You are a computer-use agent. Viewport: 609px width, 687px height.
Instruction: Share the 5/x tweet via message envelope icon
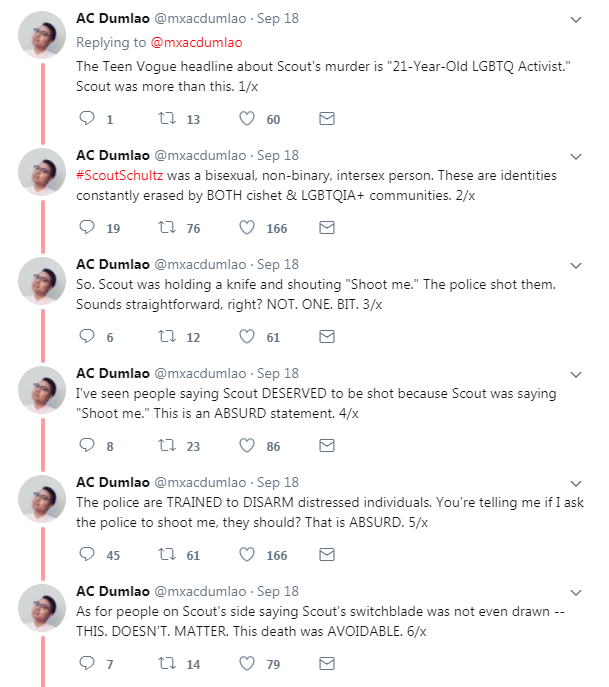click(327, 554)
